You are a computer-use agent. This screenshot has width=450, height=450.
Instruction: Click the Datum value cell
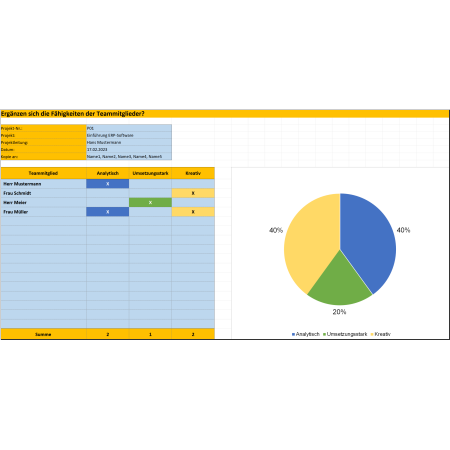[x=129, y=149]
